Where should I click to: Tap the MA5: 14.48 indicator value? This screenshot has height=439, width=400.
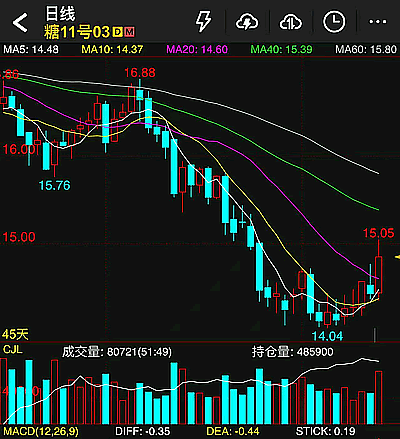click(31, 50)
